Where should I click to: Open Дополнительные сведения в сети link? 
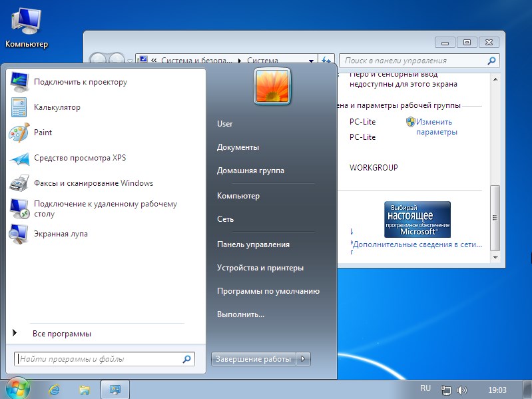point(417,244)
